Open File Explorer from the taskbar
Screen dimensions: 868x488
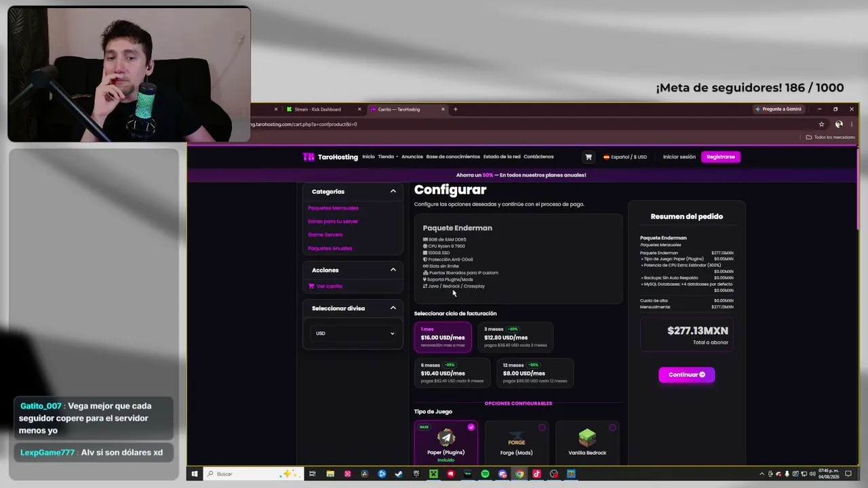330,474
